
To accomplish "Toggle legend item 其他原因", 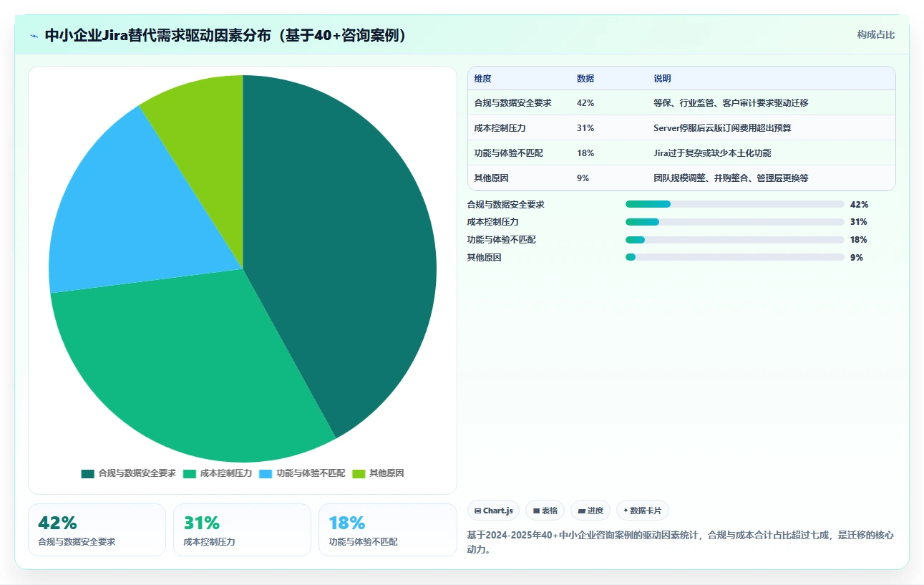I will [378, 473].
